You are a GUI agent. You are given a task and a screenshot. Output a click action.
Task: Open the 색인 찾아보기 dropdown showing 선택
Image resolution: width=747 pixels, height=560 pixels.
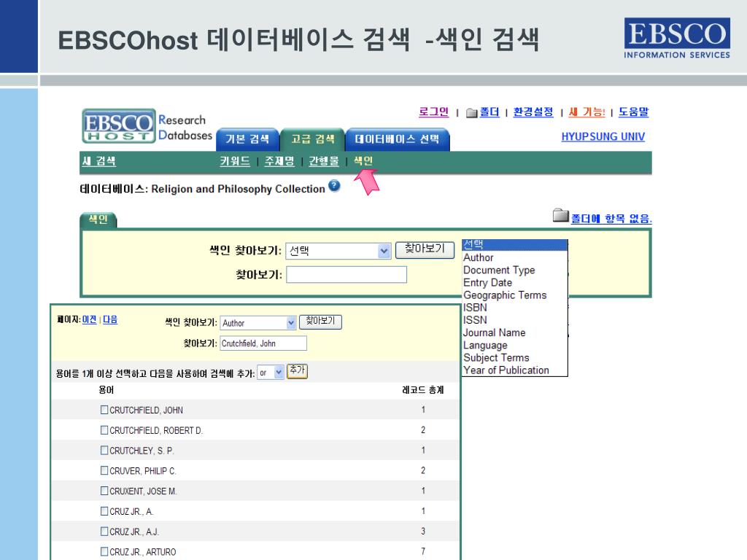338,251
